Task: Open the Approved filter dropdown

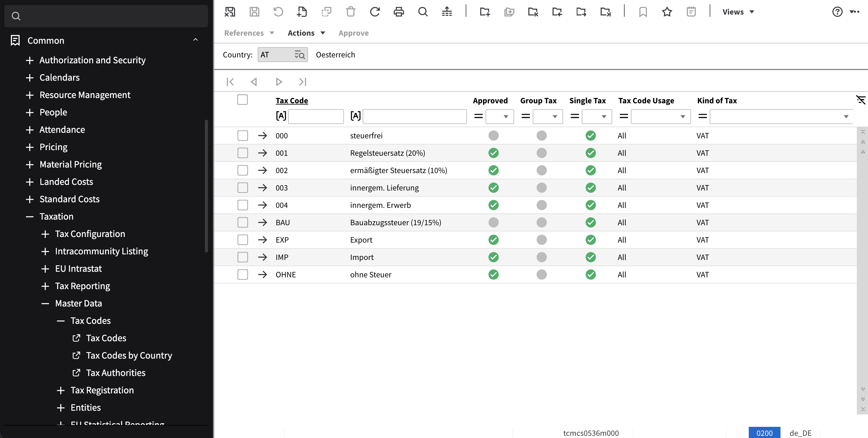Action: 500,117
